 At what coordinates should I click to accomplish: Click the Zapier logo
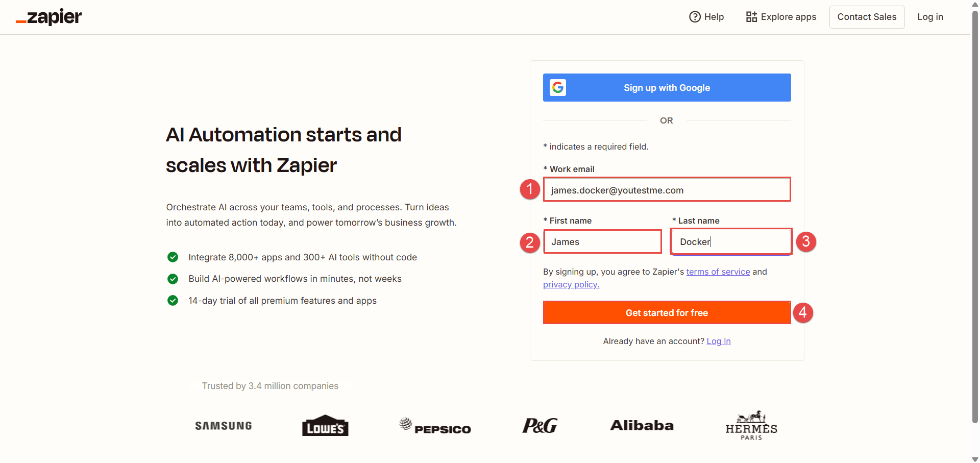(49, 17)
